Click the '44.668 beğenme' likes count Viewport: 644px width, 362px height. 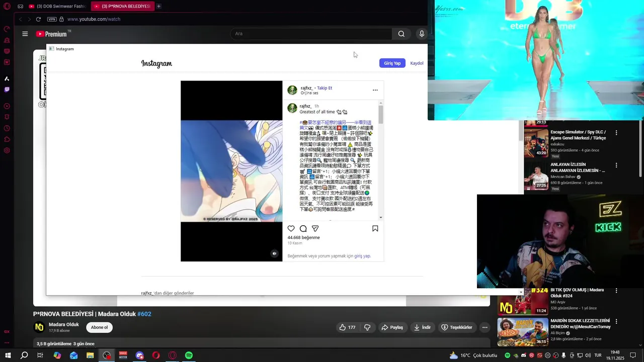coord(303,237)
